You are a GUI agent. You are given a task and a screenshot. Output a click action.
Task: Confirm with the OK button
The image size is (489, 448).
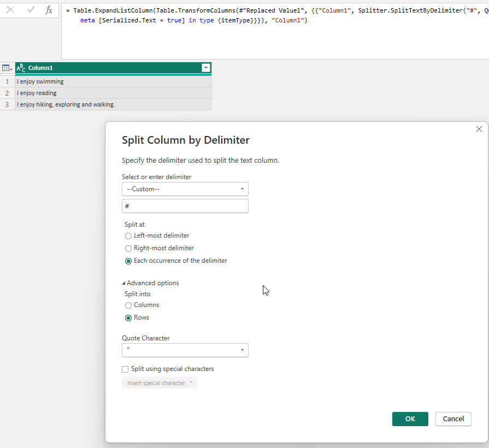[410, 419]
